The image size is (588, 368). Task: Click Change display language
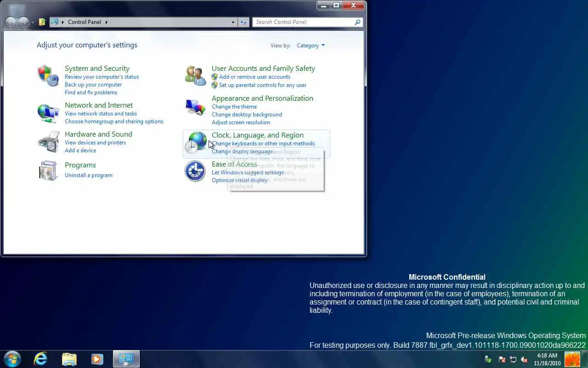tap(242, 151)
